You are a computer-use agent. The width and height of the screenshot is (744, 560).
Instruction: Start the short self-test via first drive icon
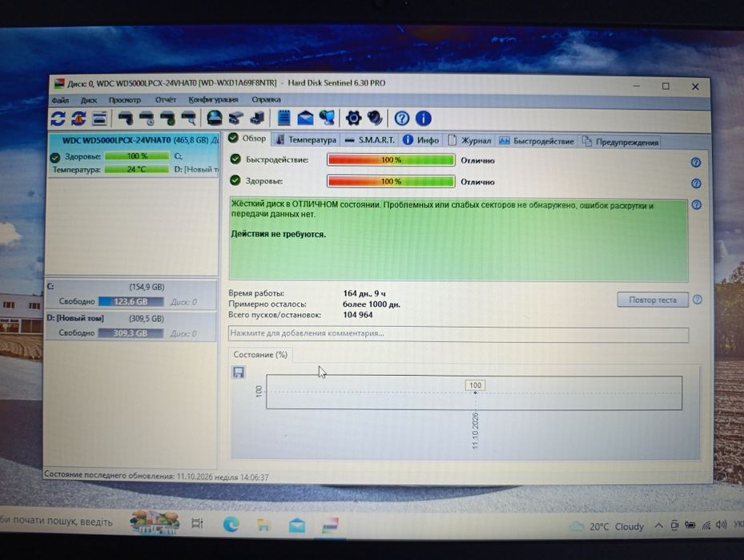[126, 119]
